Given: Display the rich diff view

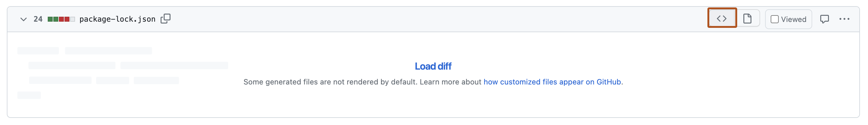Looking at the screenshot, I should click(x=747, y=19).
